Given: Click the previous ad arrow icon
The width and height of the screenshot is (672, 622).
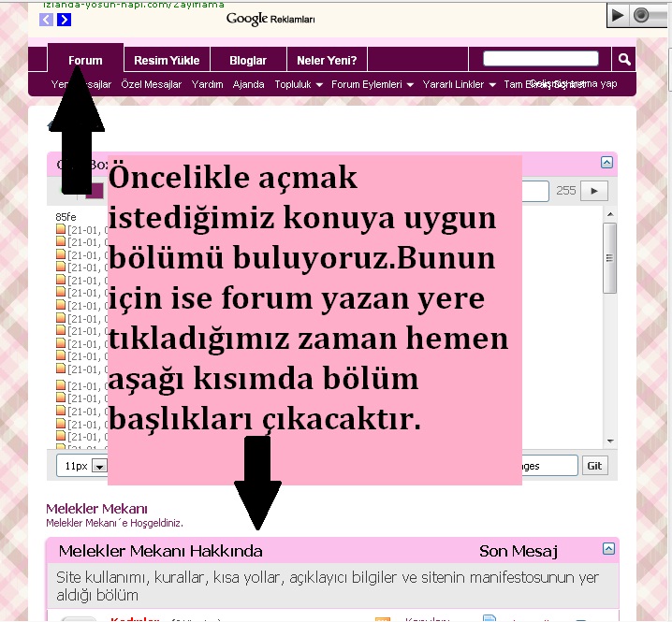Looking at the screenshot, I should [x=47, y=19].
